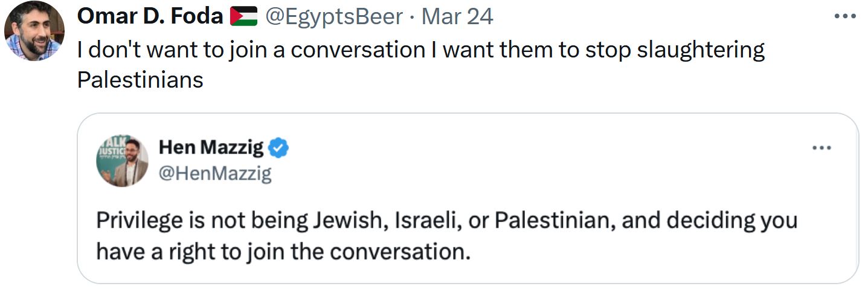Click the Hen Mazzig display name
This screenshot has width=868, height=289.
[211, 147]
